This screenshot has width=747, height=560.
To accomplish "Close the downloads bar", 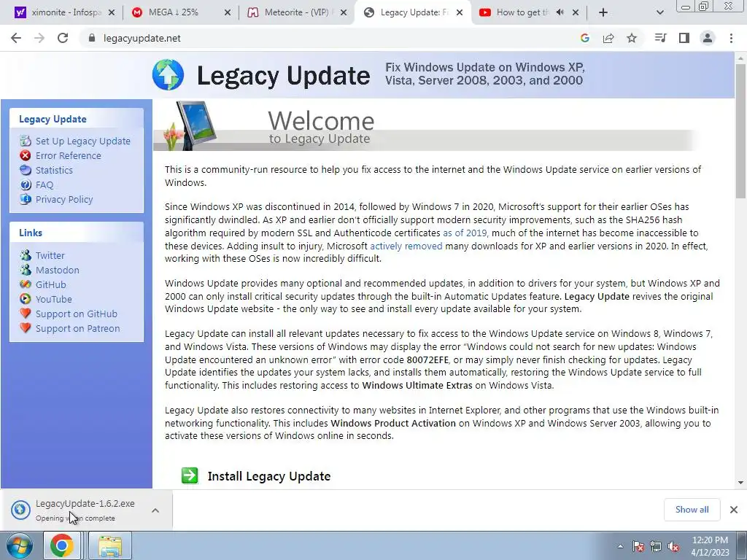I will coord(734,510).
